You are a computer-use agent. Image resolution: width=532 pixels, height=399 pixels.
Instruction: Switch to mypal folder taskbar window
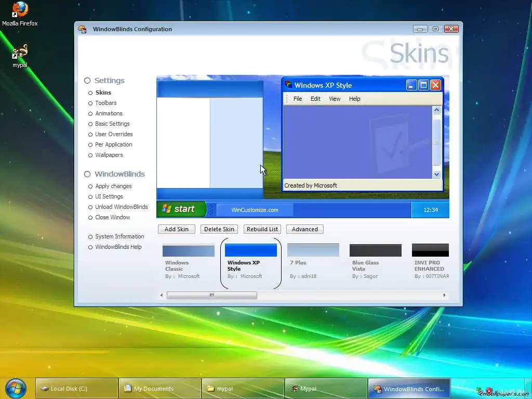pos(243,389)
